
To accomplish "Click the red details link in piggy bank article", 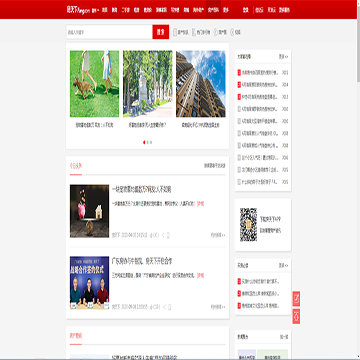I will tap(200, 203).
